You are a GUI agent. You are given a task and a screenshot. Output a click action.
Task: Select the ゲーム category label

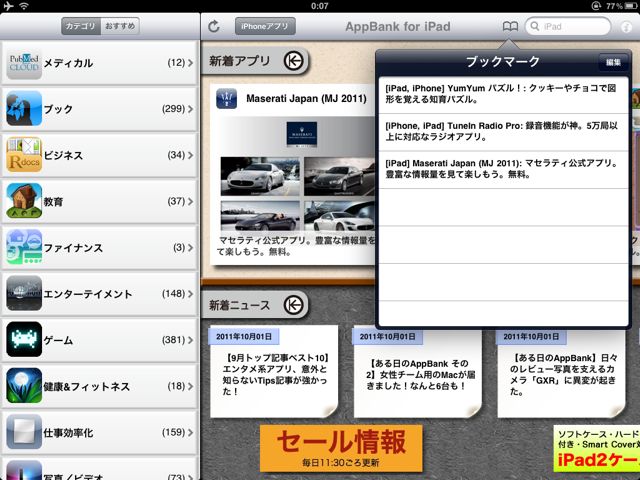[58, 340]
